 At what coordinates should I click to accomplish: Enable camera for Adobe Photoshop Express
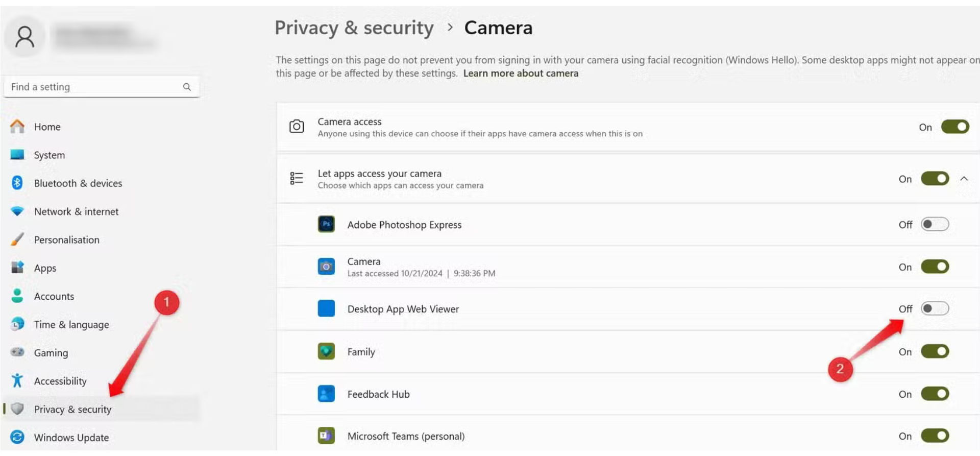coord(935,224)
